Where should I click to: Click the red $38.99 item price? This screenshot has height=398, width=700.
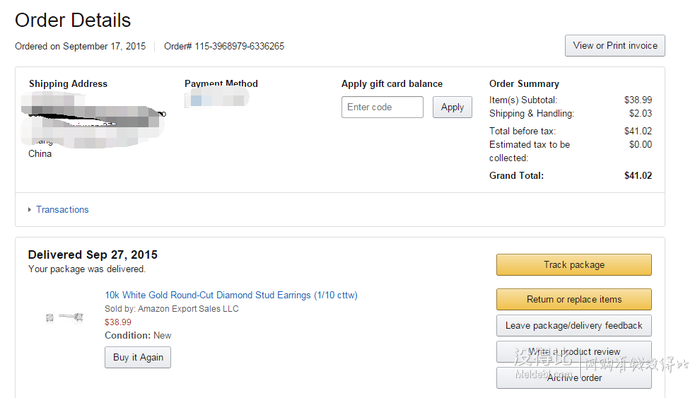118,322
